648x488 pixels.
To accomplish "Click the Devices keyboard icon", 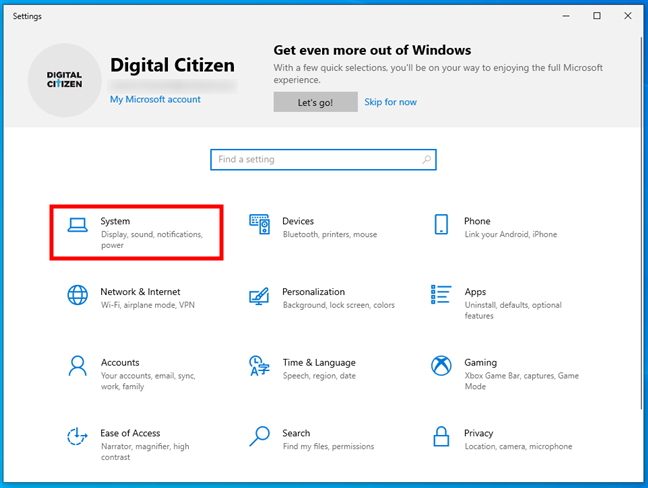I will (259, 225).
